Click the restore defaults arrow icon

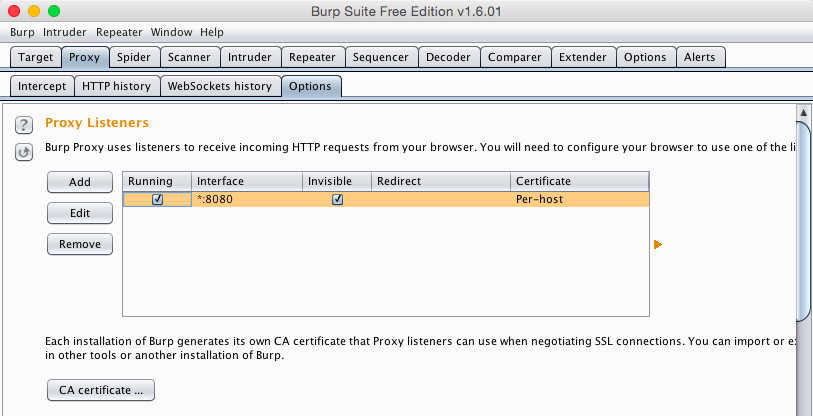[x=24, y=152]
